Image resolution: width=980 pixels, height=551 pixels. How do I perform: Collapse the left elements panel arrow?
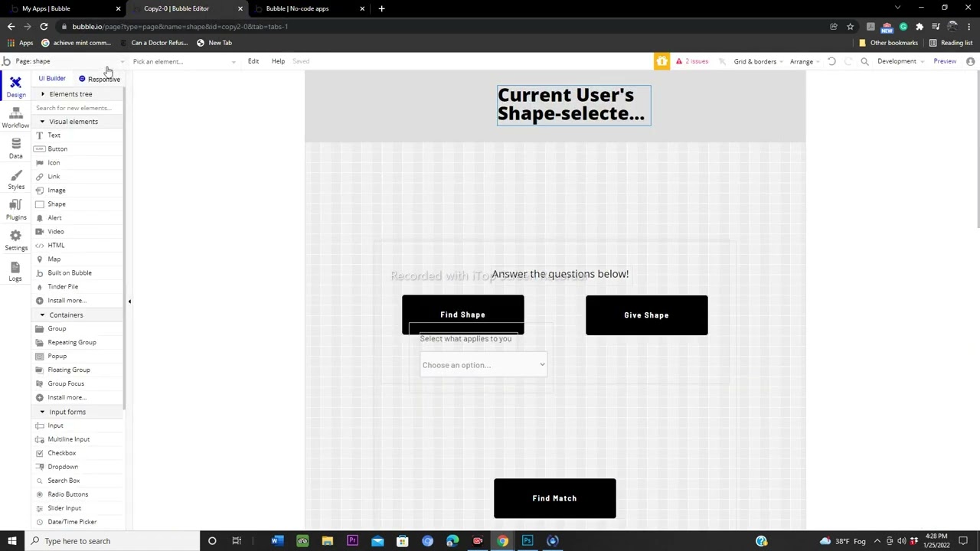pos(129,302)
